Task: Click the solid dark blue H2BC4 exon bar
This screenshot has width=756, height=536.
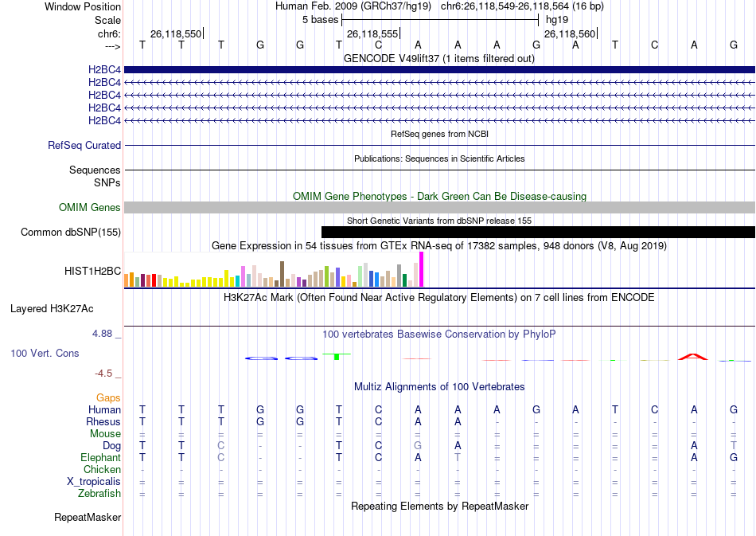Action: coord(440,70)
